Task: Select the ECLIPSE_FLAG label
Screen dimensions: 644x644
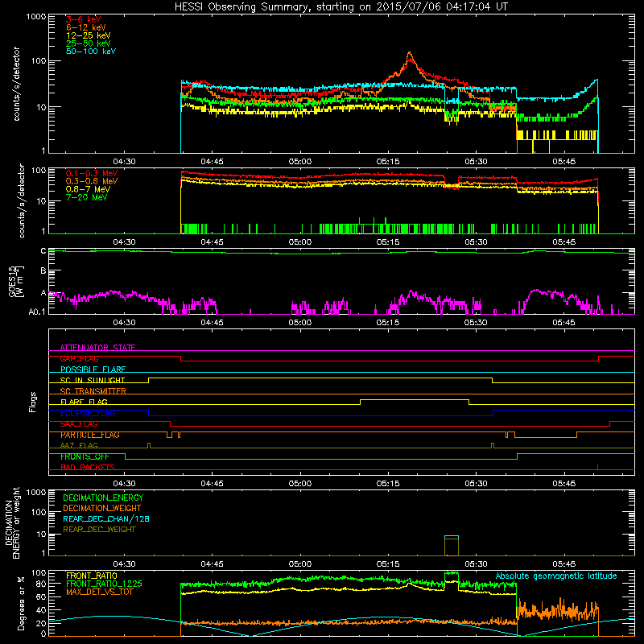Action: click(88, 413)
